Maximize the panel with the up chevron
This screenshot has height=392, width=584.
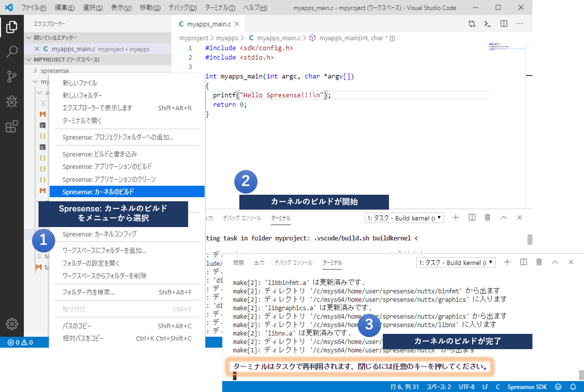point(555,262)
